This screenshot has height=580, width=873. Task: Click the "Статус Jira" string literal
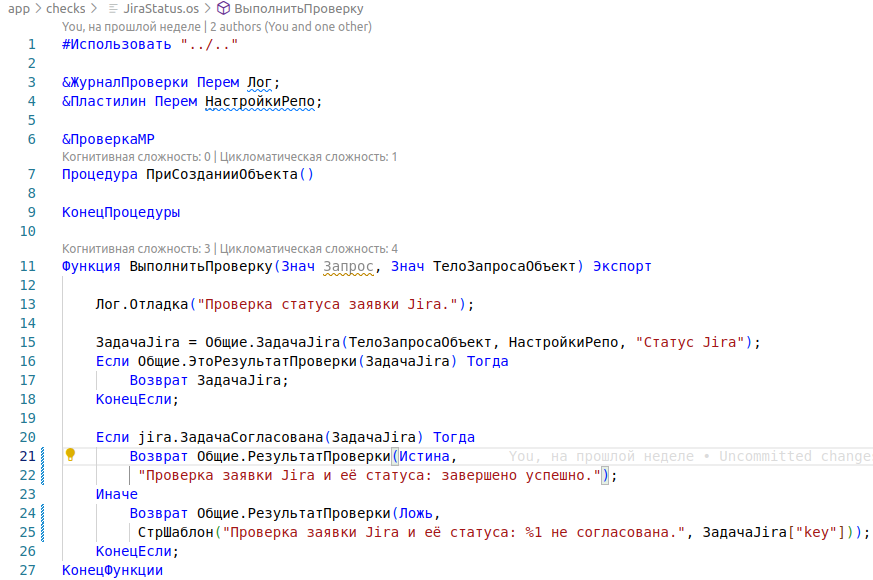(690, 342)
